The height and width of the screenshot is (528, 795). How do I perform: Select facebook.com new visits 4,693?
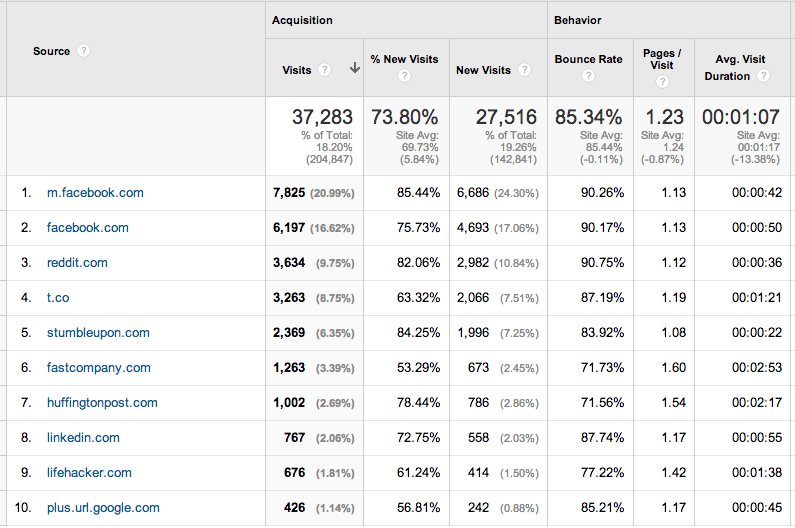[473, 228]
